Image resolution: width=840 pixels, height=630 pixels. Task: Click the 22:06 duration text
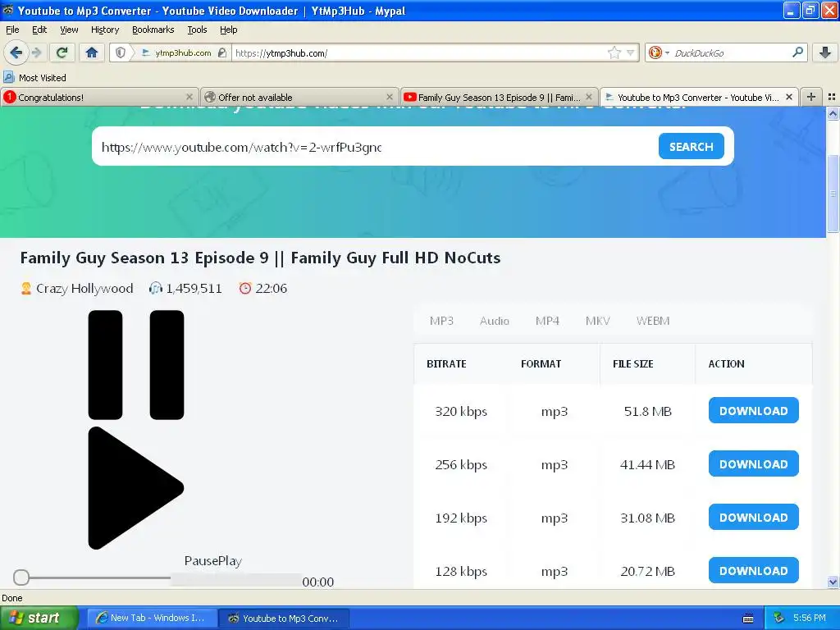[271, 288]
